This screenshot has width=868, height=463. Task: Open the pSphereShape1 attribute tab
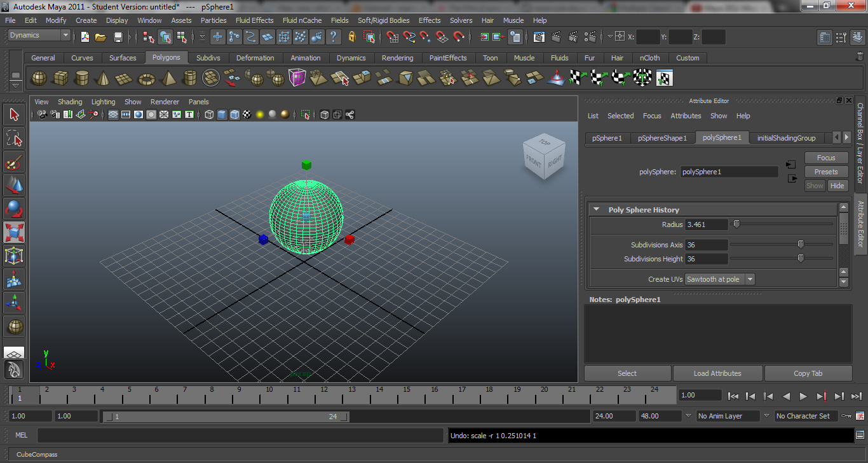[x=662, y=138]
